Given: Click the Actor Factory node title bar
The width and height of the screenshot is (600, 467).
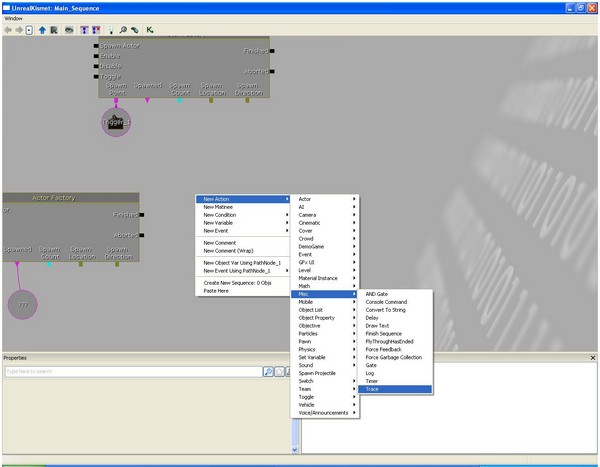Looking at the screenshot, I should pos(70,198).
